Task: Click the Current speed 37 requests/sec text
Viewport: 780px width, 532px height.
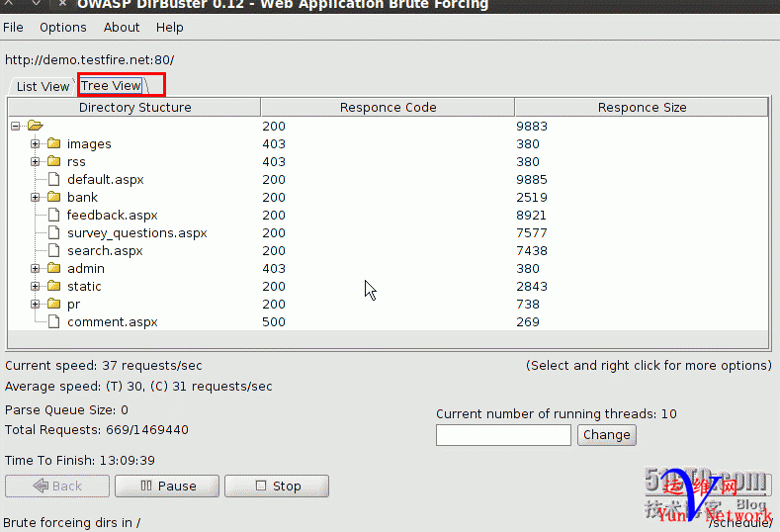Action: point(104,366)
